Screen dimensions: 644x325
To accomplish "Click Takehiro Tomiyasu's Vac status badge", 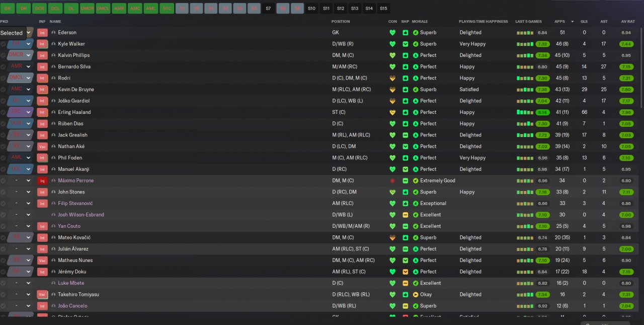I will [x=42, y=295].
